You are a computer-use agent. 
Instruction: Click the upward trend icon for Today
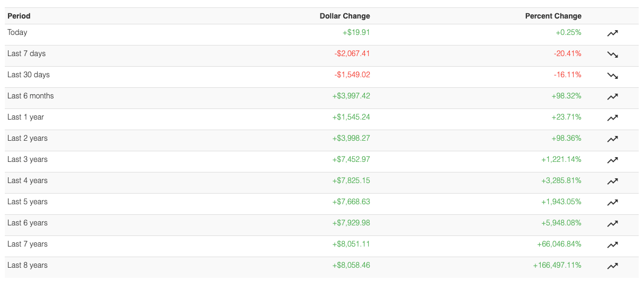pos(612,33)
